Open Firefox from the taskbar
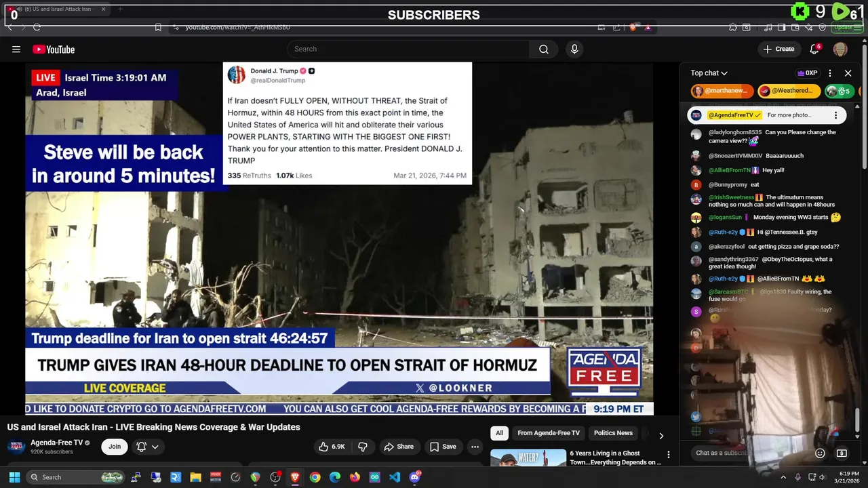The height and width of the screenshot is (488, 868). 355,477
